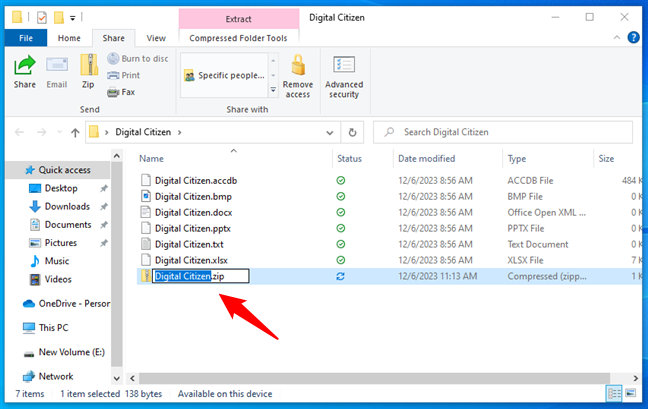Open Quick access in navigation pane
This screenshot has height=409, width=648.
coord(64,170)
